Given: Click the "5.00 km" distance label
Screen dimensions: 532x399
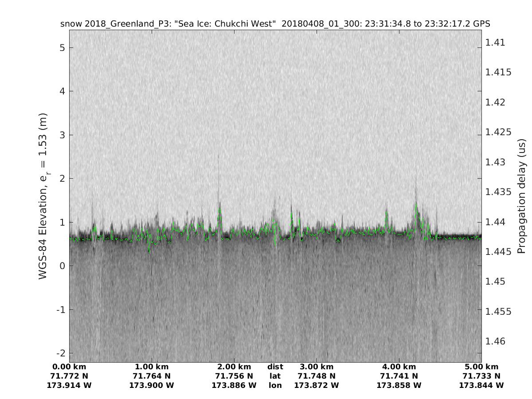Looking at the screenshot, I should pyautogui.click(x=481, y=367).
